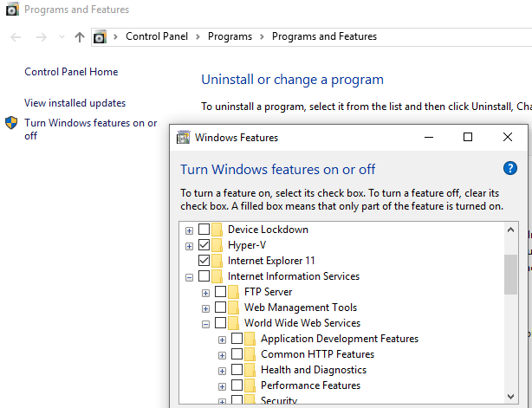The image size is (532, 408).
Task: Click the Windows Features dialog title icon
Action: [183, 138]
